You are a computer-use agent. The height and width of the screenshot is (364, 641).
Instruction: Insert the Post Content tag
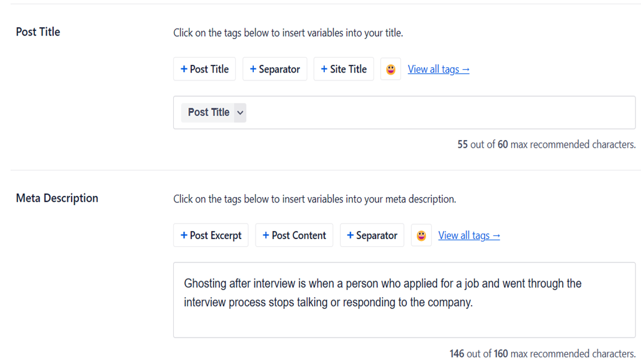point(294,235)
